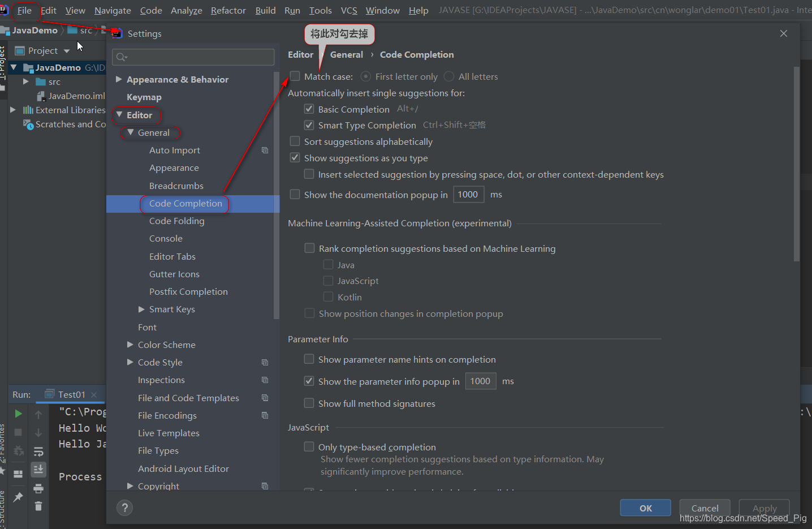Click the Help question mark button
The width and height of the screenshot is (812, 529).
point(125,508)
